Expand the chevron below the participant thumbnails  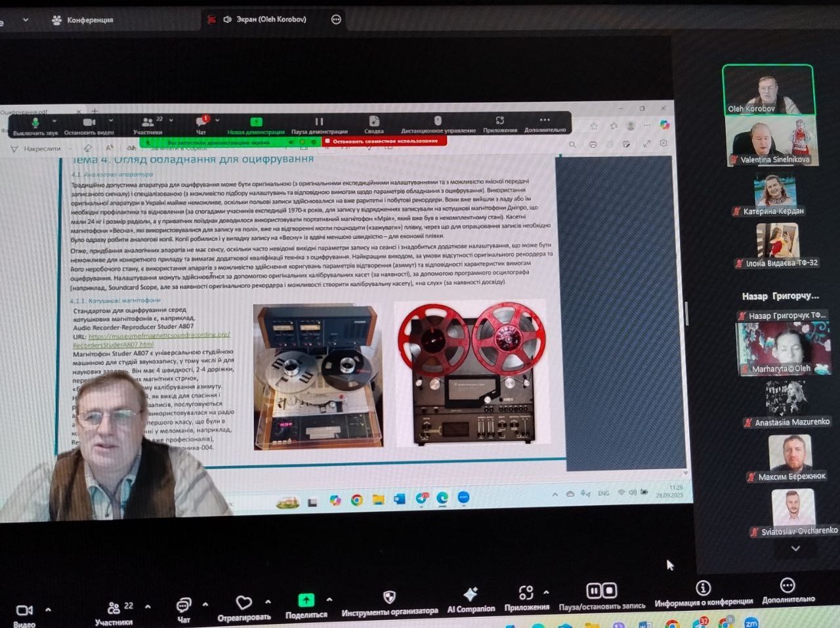[795, 549]
